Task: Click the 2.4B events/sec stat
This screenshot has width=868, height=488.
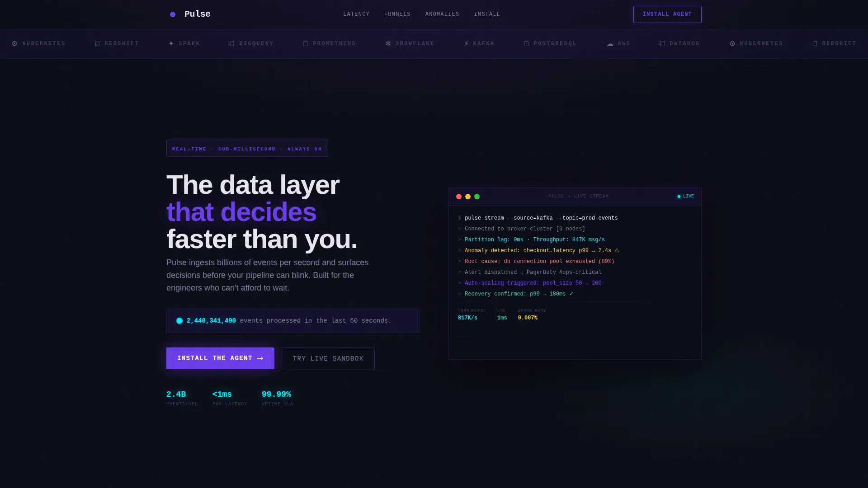Action: click(x=182, y=398)
